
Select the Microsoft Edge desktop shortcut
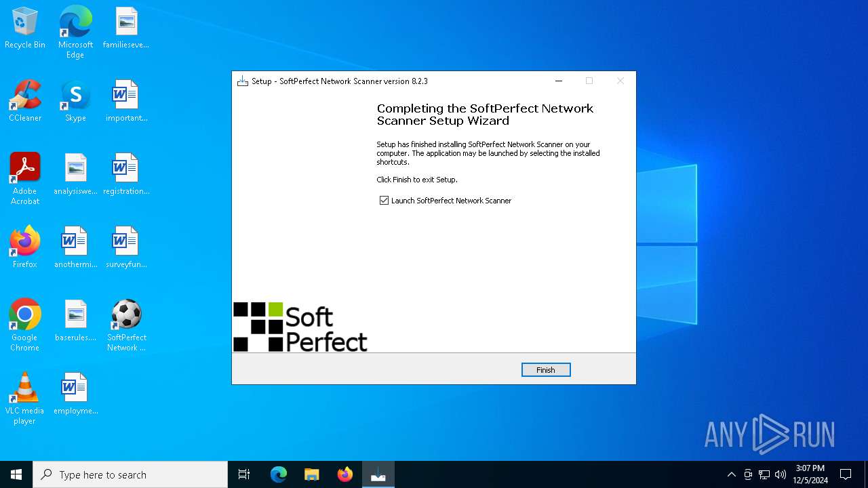tap(75, 33)
